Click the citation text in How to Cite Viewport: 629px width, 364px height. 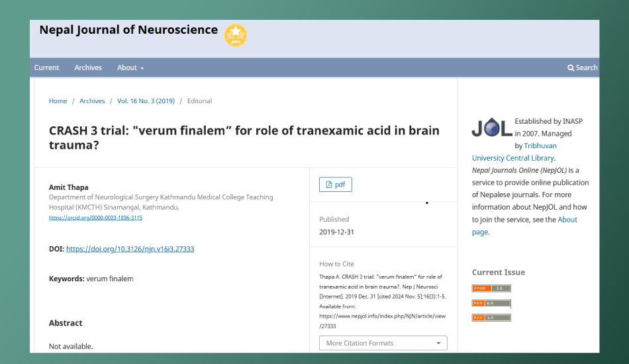[x=383, y=302]
